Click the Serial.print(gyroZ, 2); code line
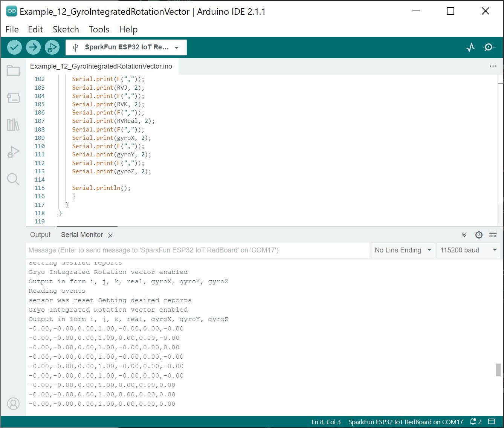Screen dimensions: 504x428 click(111, 171)
